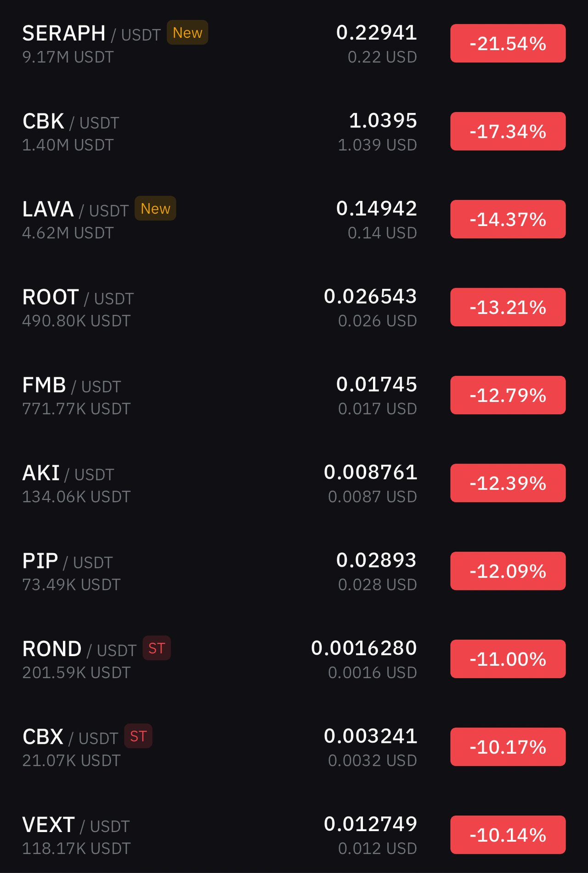Tap the -11.00% change badge

[x=508, y=659]
